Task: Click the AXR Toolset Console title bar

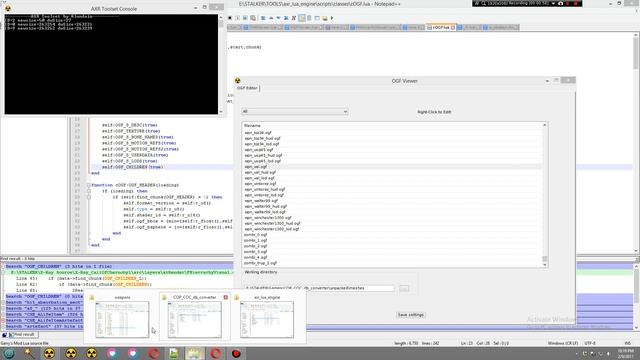Action: tap(113, 8)
